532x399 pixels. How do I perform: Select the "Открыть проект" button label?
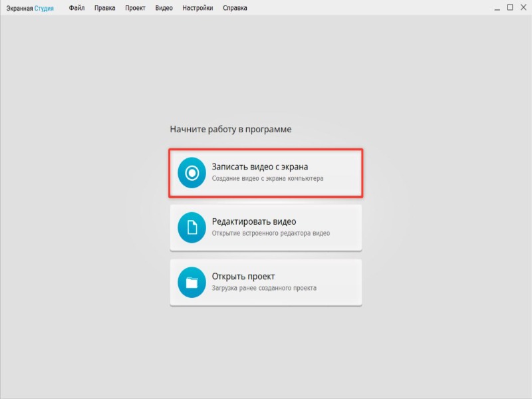243,276
